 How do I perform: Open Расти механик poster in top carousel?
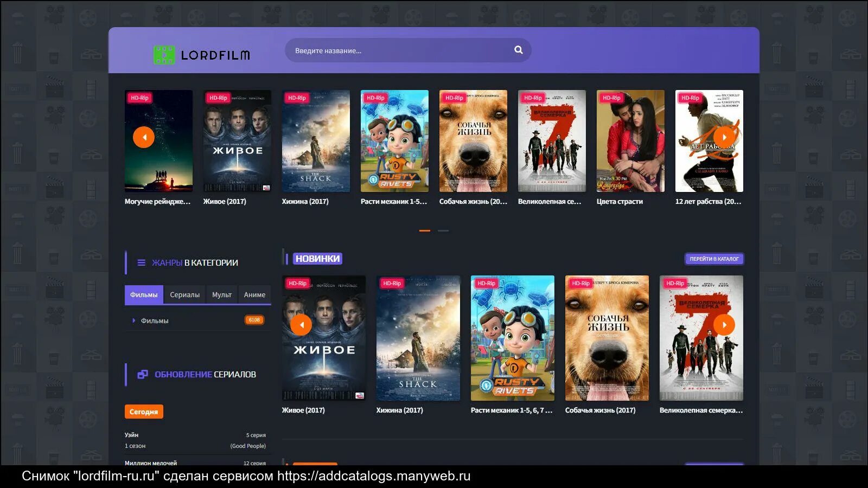pyautogui.click(x=394, y=141)
